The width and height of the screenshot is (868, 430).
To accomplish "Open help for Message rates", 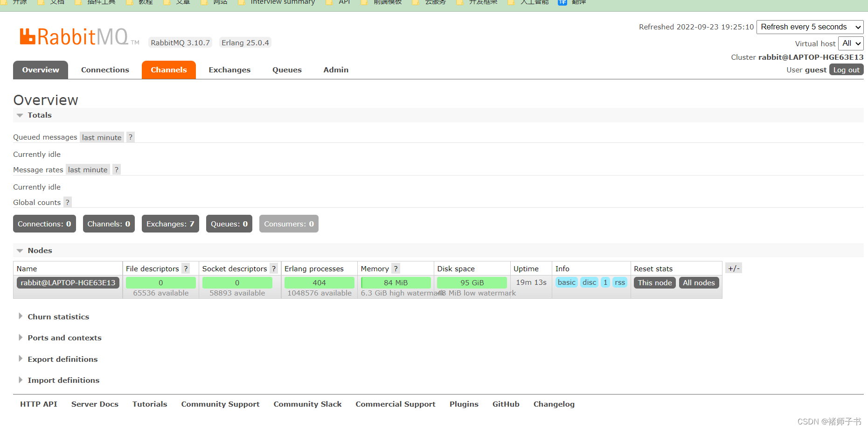I will [x=117, y=169].
